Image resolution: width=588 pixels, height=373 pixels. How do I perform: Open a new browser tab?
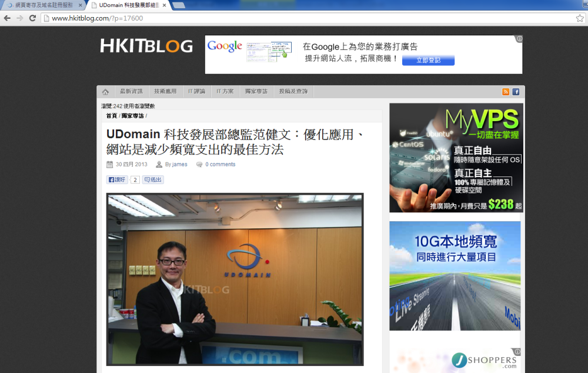(179, 5)
